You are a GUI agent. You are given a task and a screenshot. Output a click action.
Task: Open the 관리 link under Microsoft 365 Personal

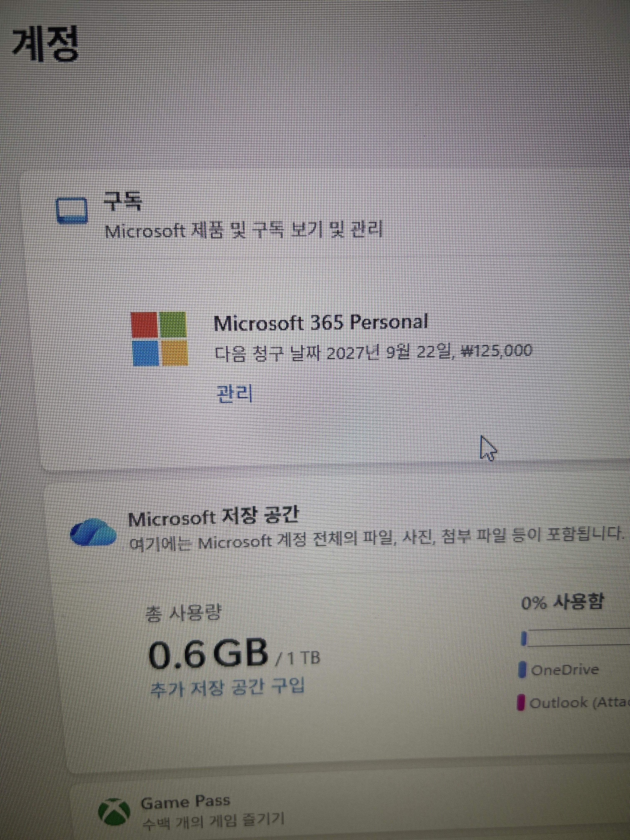point(234,393)
